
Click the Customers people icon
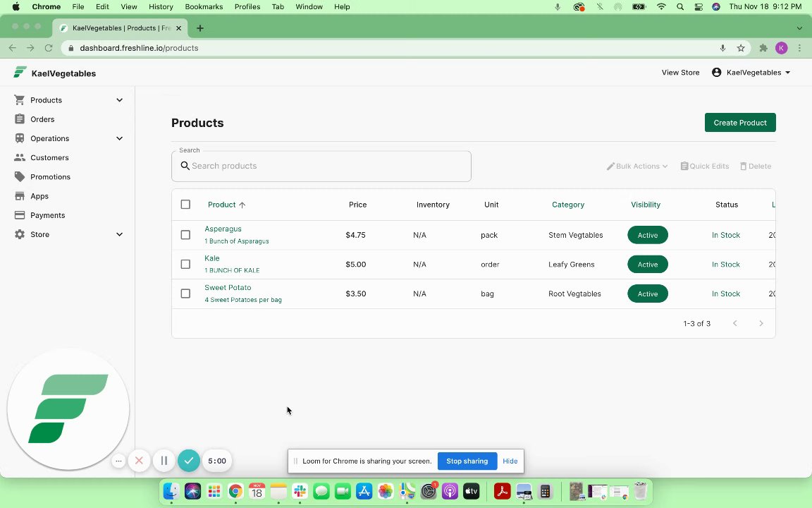[x=20, y=157]
